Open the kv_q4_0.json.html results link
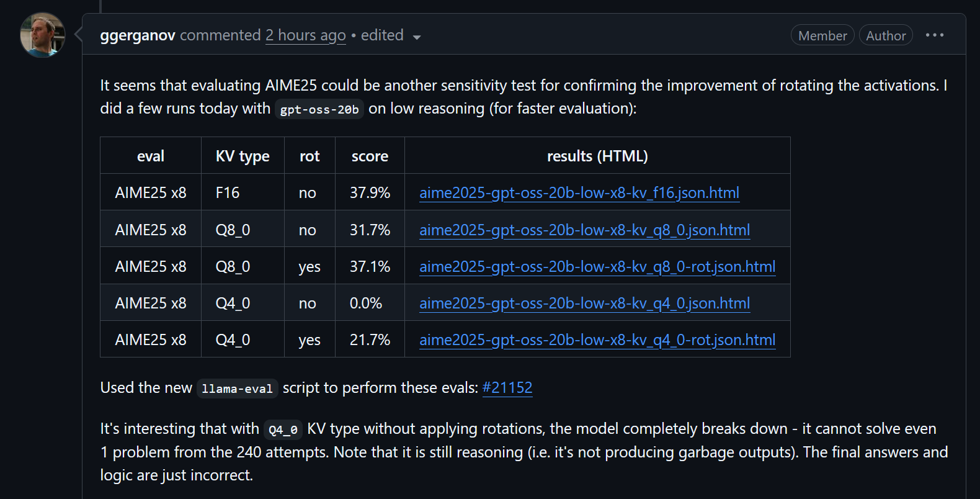 [x=584, y=303]
